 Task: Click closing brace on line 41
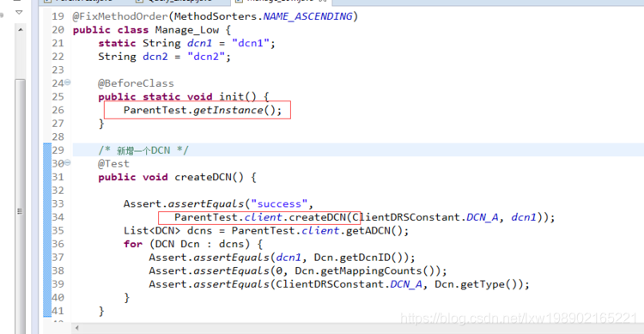(x=101, y=311)
